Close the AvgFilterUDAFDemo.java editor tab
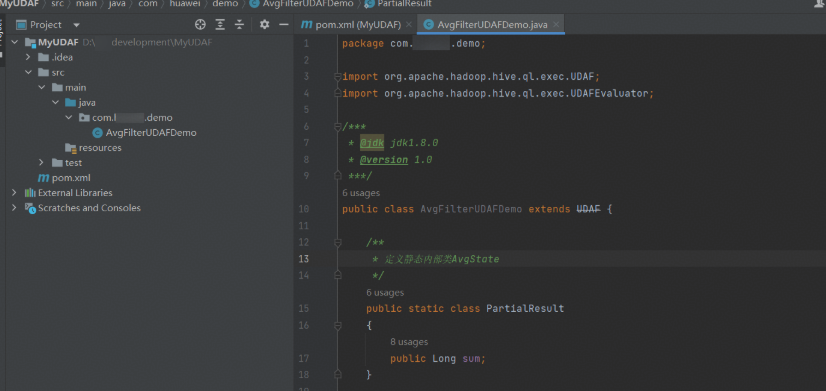 [x=556, y=25]
